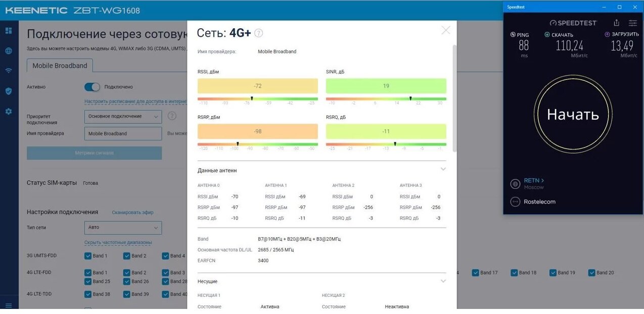644x314 pixels.
Task: Uncheck Band 38 in 4G LTE-TDD row
Action: 88,294
